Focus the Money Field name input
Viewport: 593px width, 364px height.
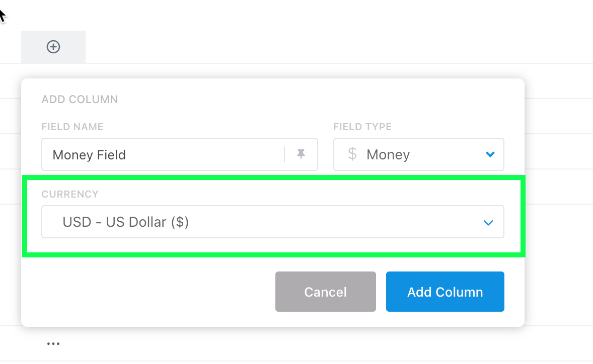(x=163, y=154)
